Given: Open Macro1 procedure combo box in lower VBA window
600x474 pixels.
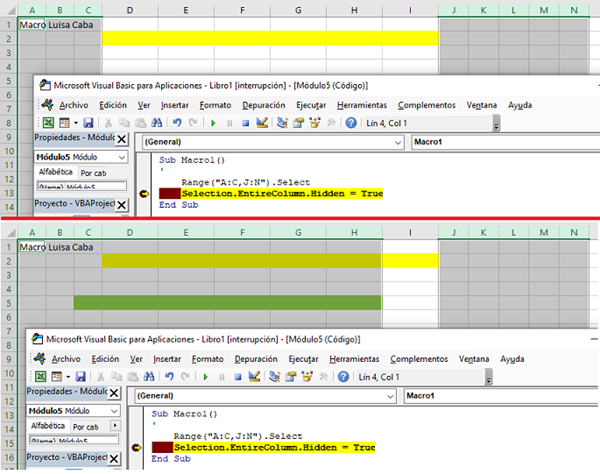Looking at the screenshot, I should (501, 396).
